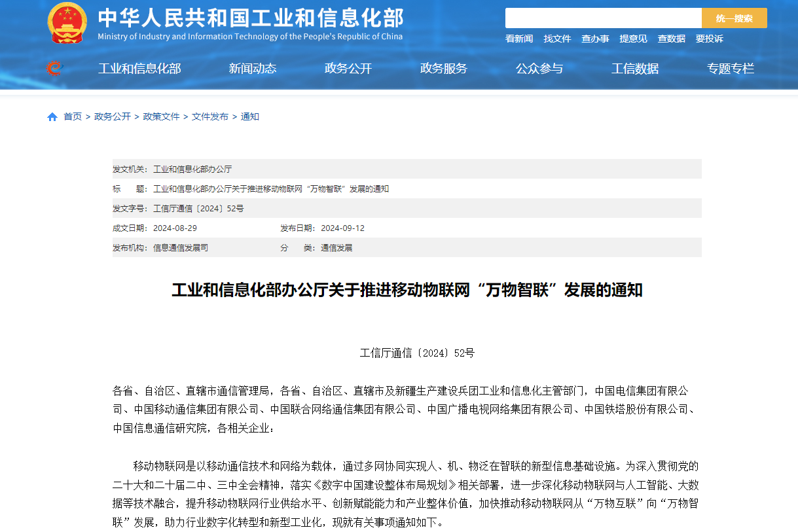Click the 要投诉 complaint link

[x=709, y=39]
